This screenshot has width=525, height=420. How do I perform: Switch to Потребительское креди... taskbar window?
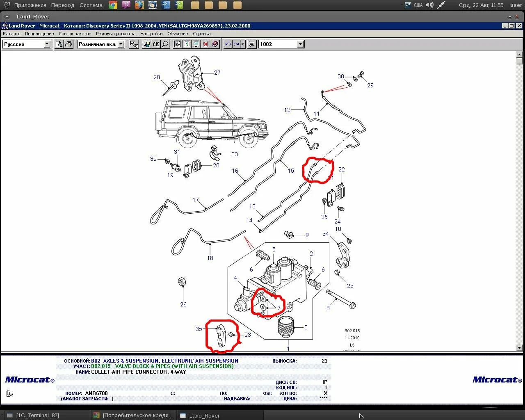[x=134, y=415]
